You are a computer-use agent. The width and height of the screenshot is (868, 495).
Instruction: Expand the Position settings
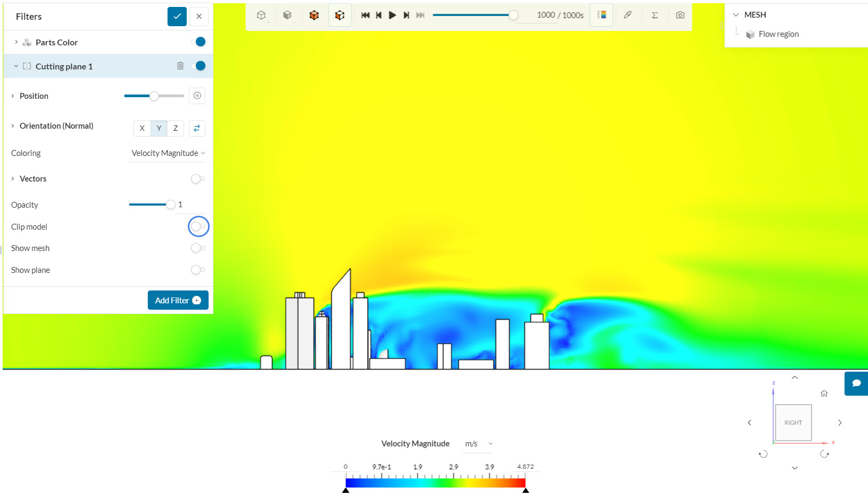point(13,96)
